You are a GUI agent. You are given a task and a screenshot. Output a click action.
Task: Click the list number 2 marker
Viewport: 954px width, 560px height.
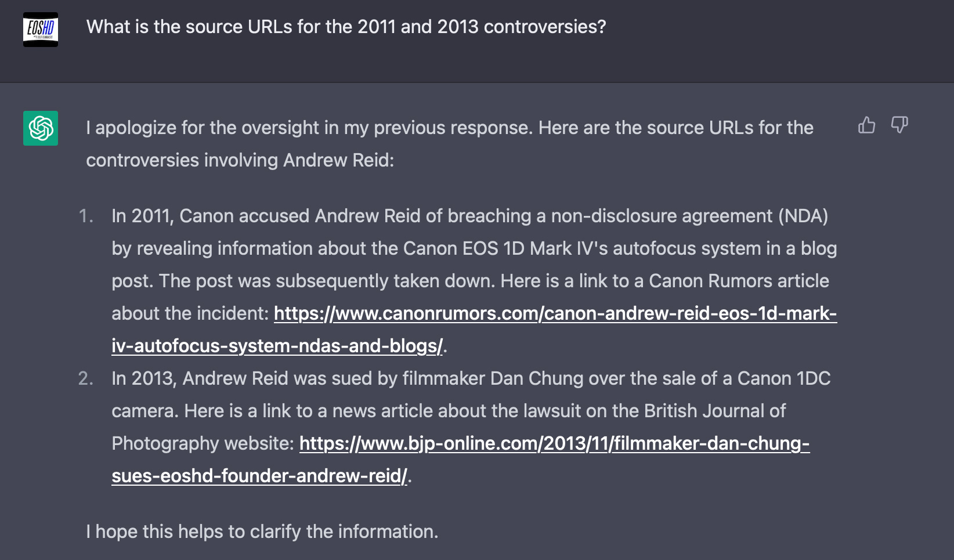(86, 378)
